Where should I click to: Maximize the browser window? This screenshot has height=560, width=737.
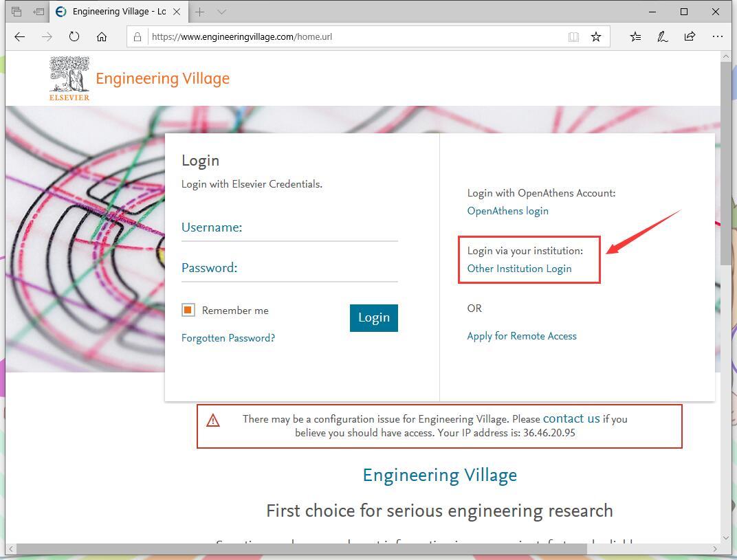(684, 12)
